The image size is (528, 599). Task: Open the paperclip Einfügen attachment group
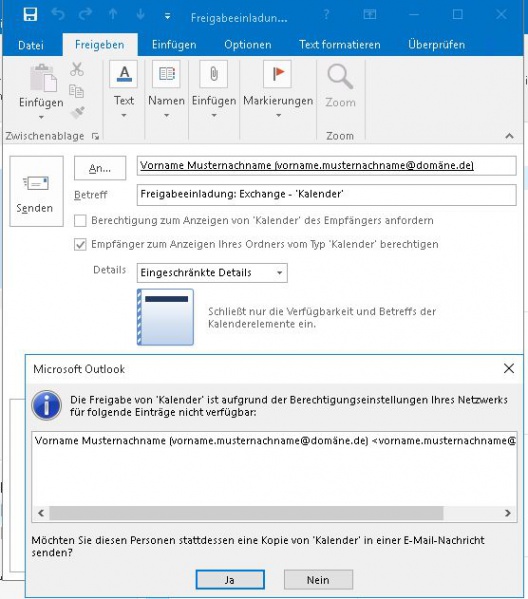[x=214, y=90]
